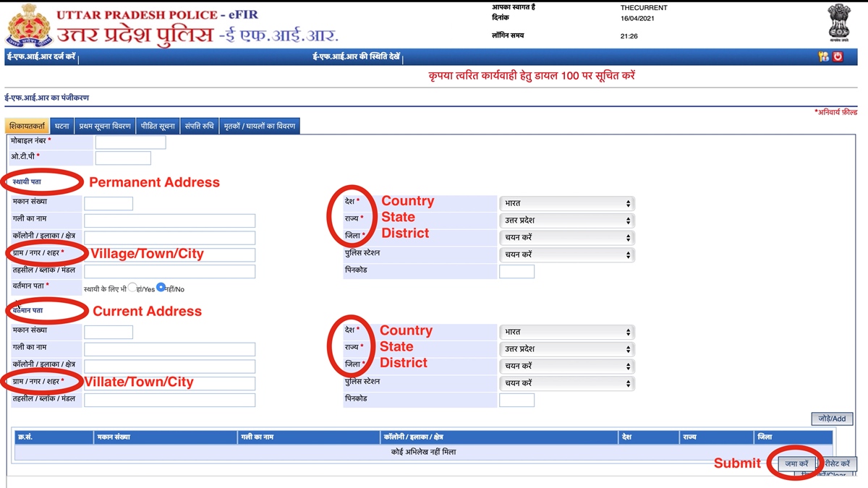Open permanent address जिला dropdown
Image resolution: width=868 pixels, height=488 pixels.
pyautogui.click(x=567, y=238)
